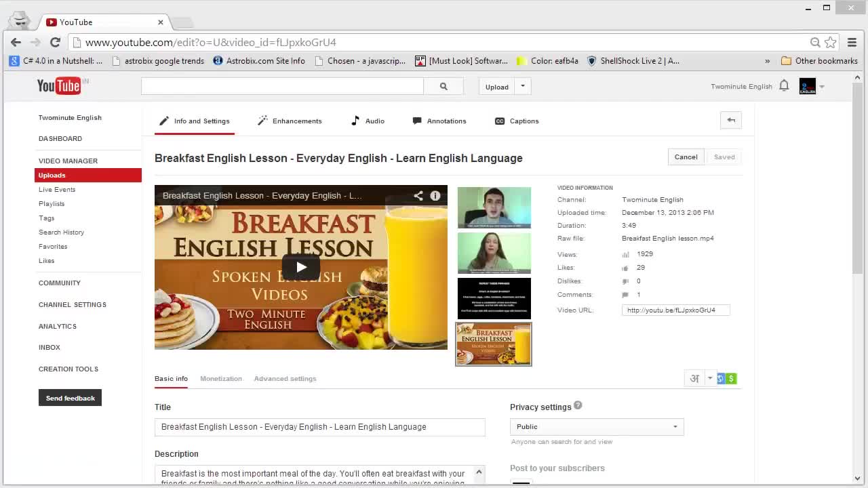
Task: Click the browser address bar
Action: click(441, 42)
